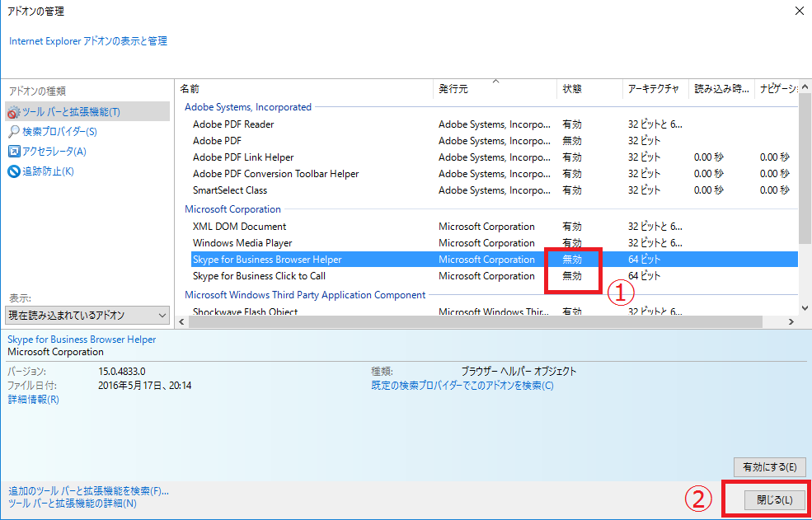Image resolution: width=812 pixels, height=520 pixels.
Task: Collapse the Microsoft Corporation group header
Action: point(233,209)
